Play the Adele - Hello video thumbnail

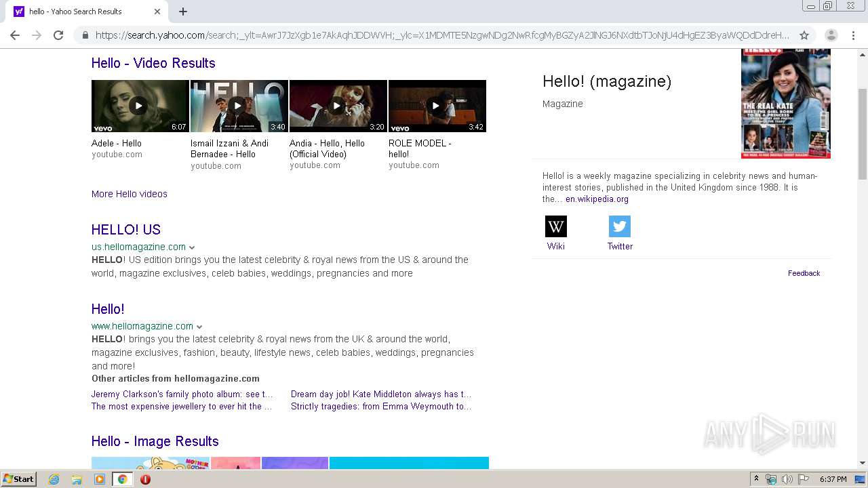(x=140, y=106)
